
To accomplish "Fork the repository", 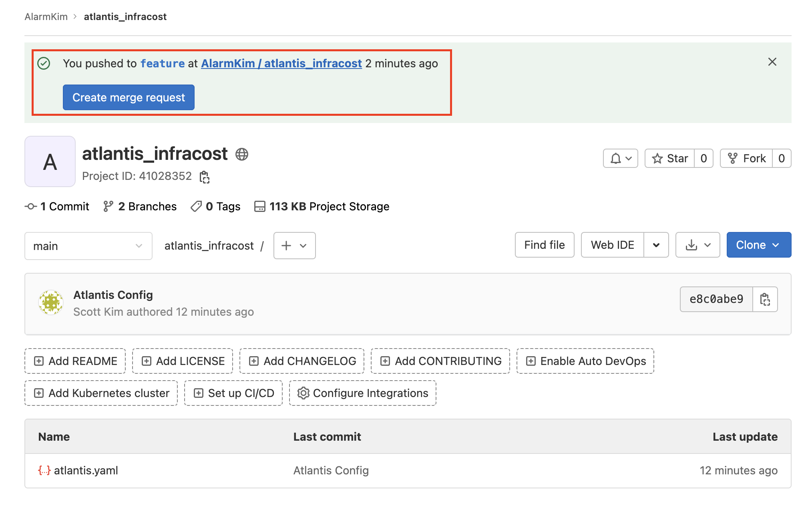I will click(x=746, y=159).
